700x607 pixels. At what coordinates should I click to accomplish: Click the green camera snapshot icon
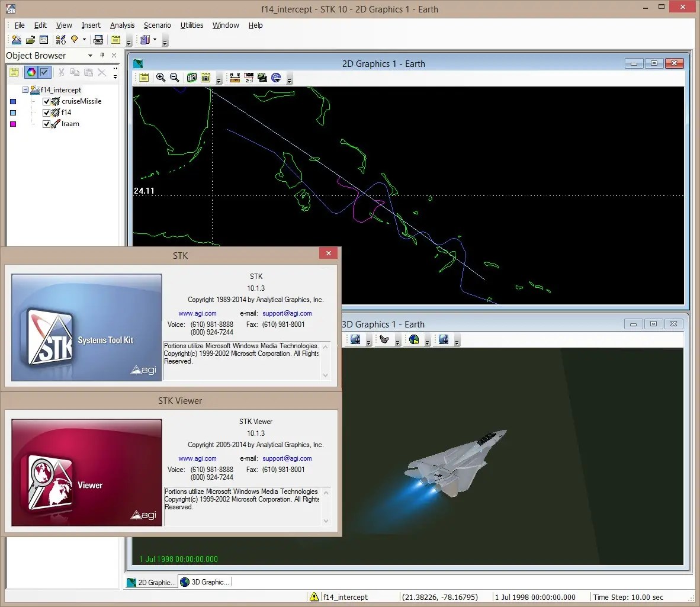191,78
